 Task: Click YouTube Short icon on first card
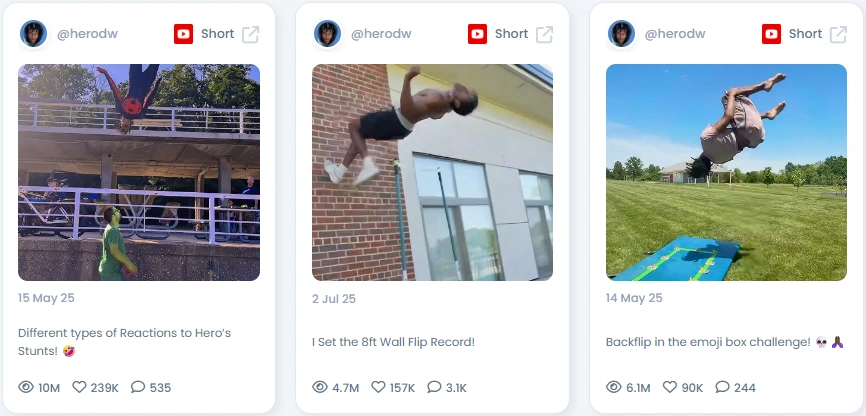coord(183,34)
